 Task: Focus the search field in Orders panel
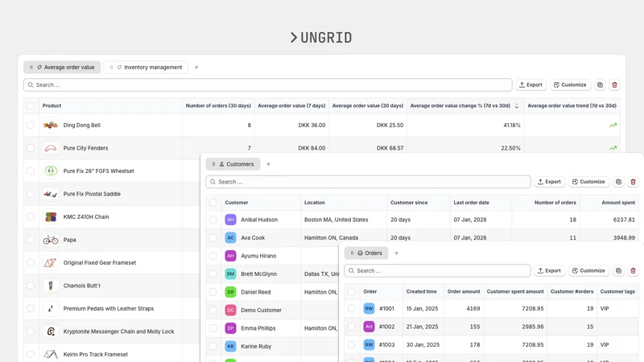437,271
